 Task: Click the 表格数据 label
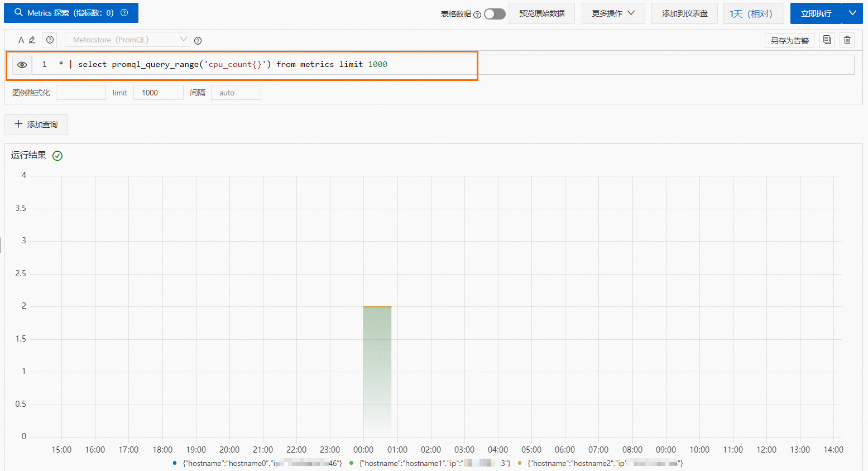(x=456, y=14)
